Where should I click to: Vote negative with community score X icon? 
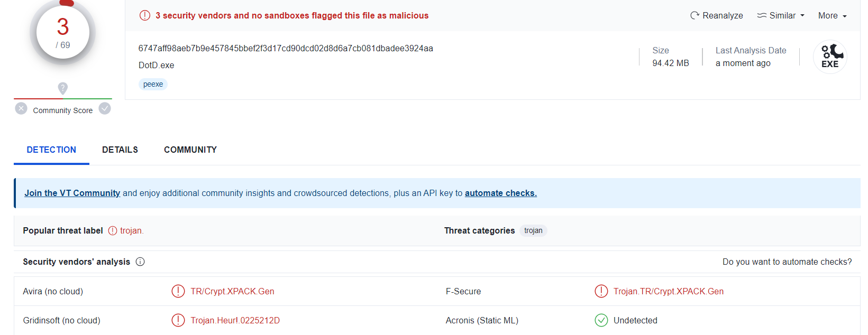(21, 109)
